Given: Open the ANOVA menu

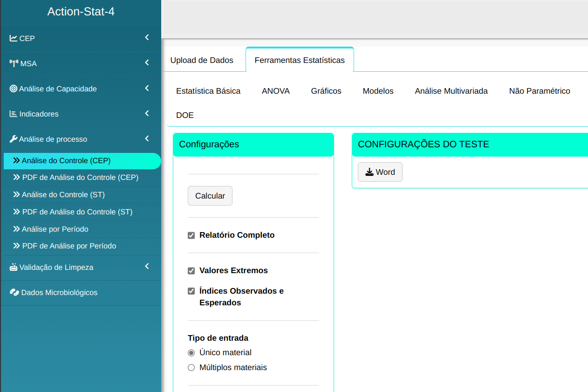Looking at the screenshot, I should pyautogui.click(x=276, y=91).
